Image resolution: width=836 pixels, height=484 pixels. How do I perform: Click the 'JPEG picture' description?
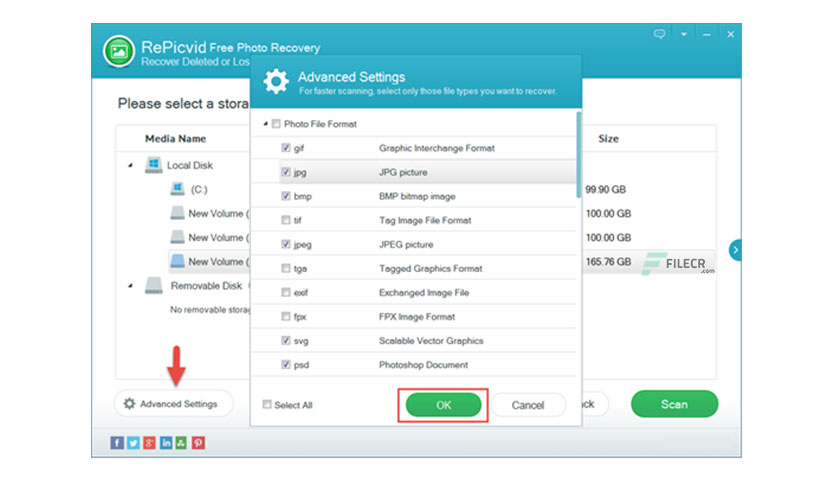[x=406, y=244]
